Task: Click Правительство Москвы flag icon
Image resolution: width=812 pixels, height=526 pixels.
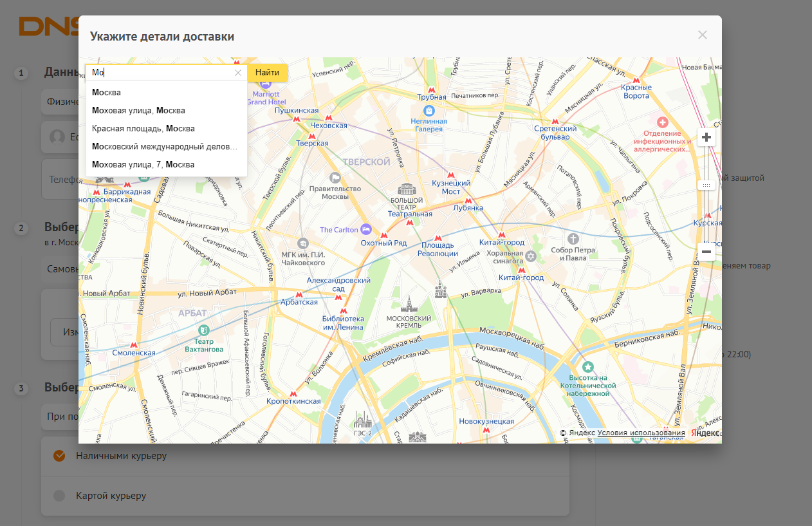Action: coord(335,178)
